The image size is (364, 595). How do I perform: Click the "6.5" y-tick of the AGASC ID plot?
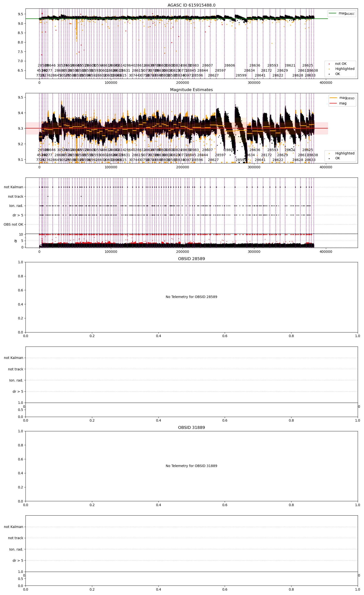pyautogui.click(x=20, y=71)
